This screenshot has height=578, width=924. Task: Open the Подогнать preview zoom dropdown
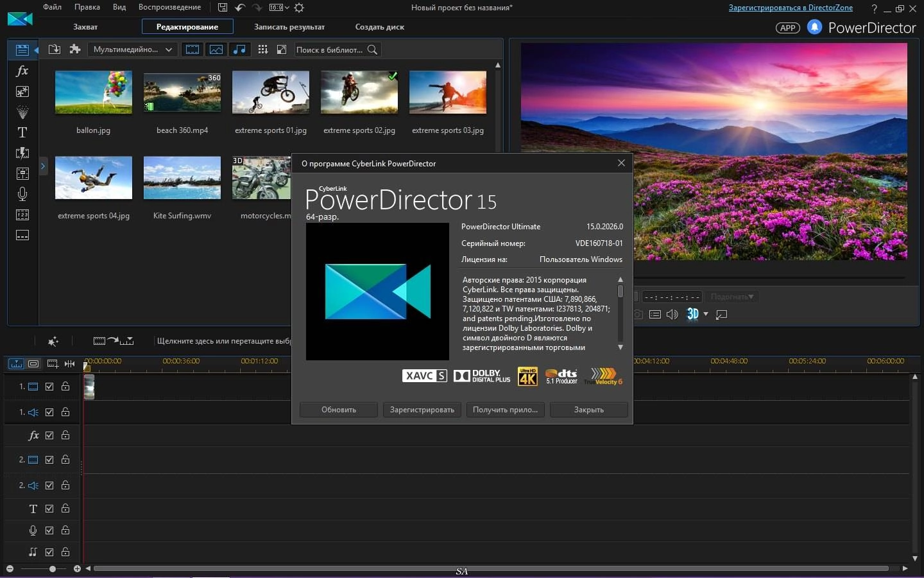tap(732, 297)
